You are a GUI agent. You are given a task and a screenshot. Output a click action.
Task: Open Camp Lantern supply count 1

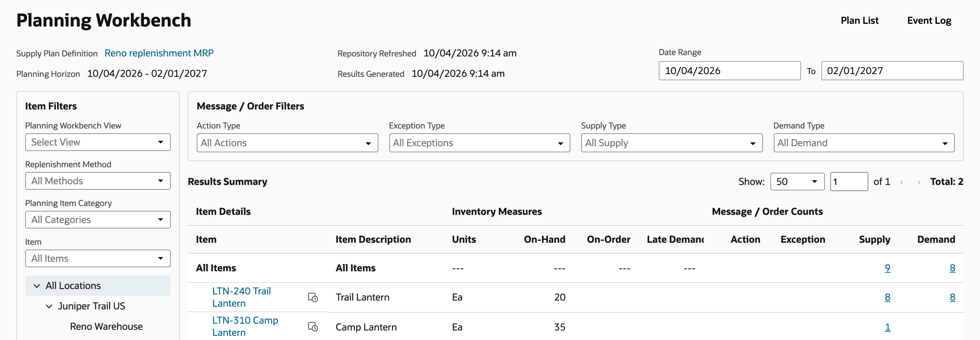coord(887,327)
